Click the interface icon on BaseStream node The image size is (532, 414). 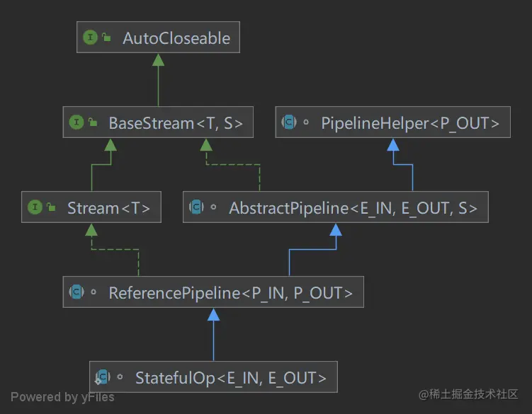[77, 122]
